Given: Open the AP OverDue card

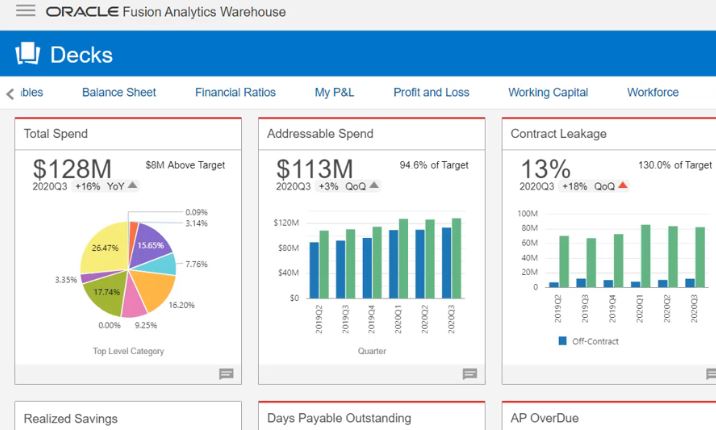Looking at the screenshot, I should point(544,418).
